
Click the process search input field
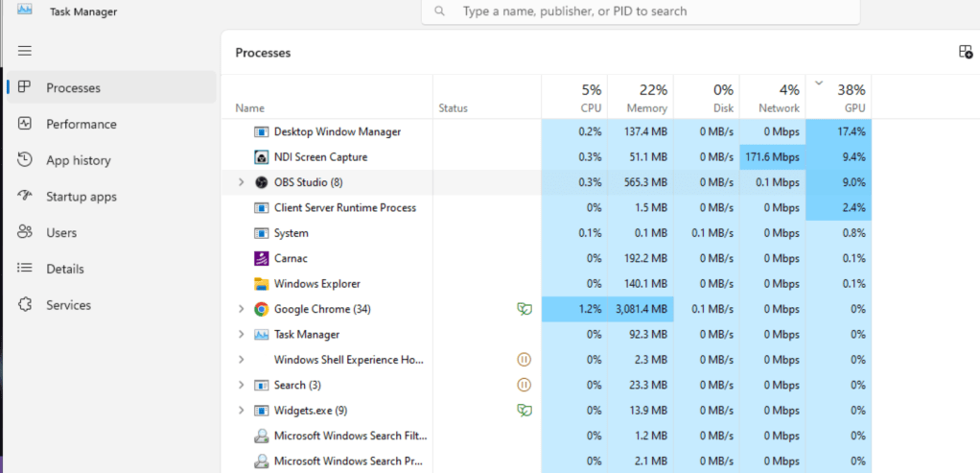[x=641, y=12]
